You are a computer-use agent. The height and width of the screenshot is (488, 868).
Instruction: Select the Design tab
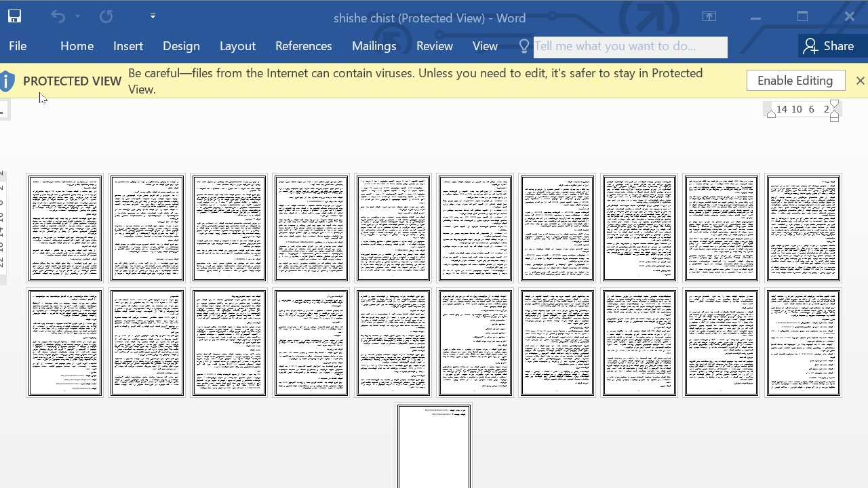[x=181, y=46]
